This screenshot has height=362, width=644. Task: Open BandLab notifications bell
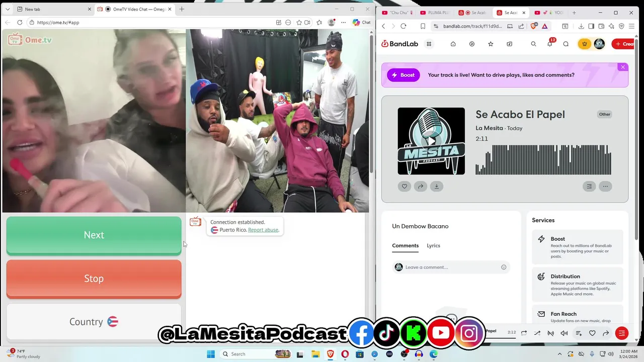pos(550,44)
